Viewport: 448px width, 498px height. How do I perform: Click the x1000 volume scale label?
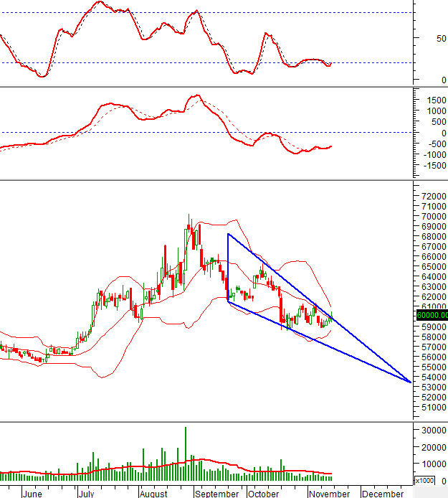[x=424, y=481]
